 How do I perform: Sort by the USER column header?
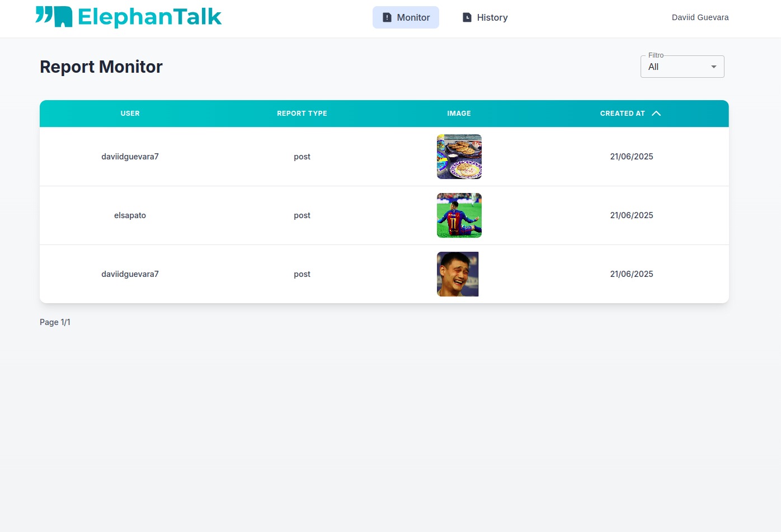[x=130, y=114]
